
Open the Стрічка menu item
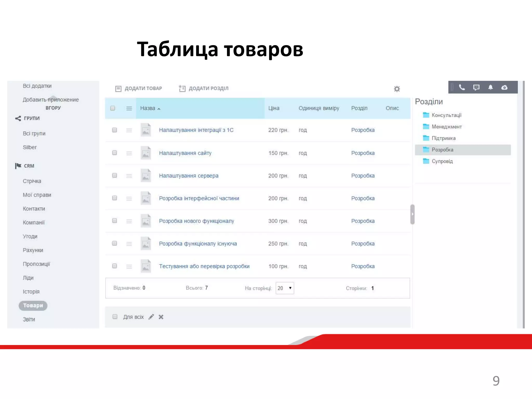click(32, 181)
